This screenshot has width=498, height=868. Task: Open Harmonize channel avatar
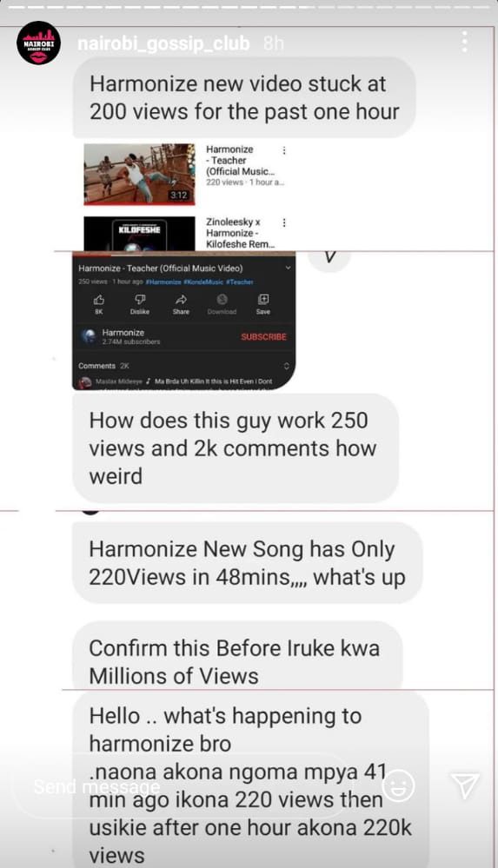88,336
